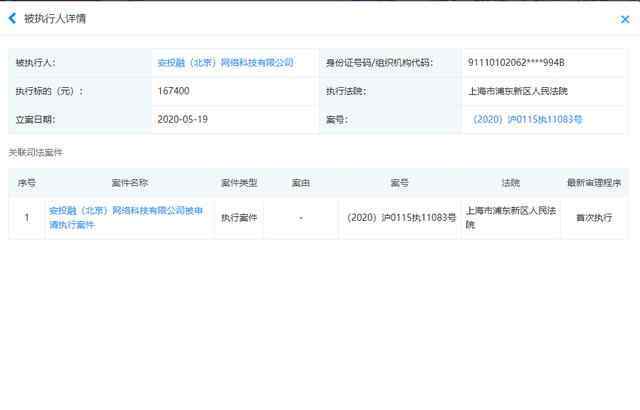Click the 案件名称 column header
The height and width of the screenshot is (410, 640).
130,183
